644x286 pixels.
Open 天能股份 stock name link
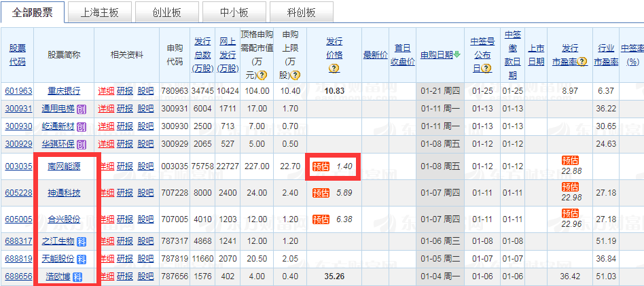point(58,259)
